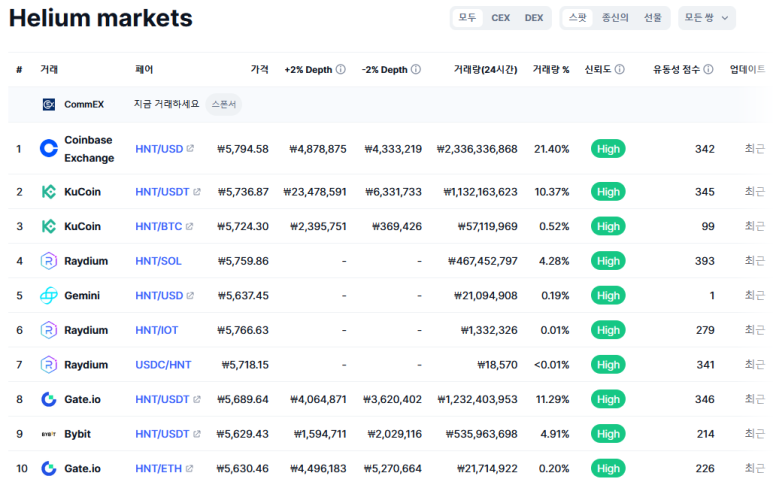The image size is (773, 485).
Task: Click the Gate.io logo in HNT/ETH row
Action: pos(49,468)
